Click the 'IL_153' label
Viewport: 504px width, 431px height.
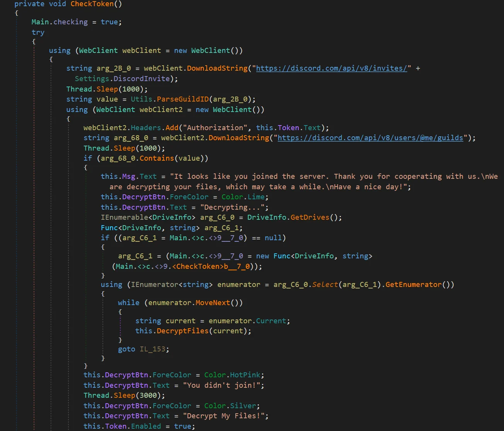[152, 349]
